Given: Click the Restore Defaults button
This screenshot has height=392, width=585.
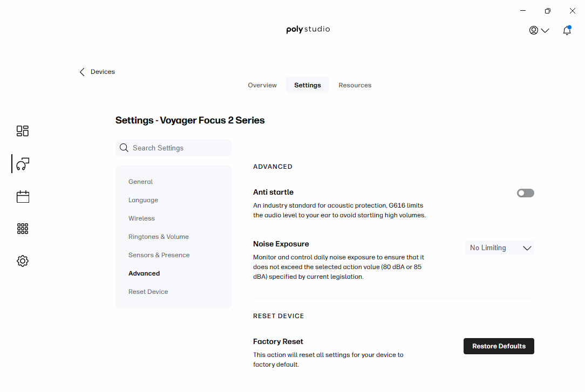Looking at the screenshot, I should pos(499,346).
